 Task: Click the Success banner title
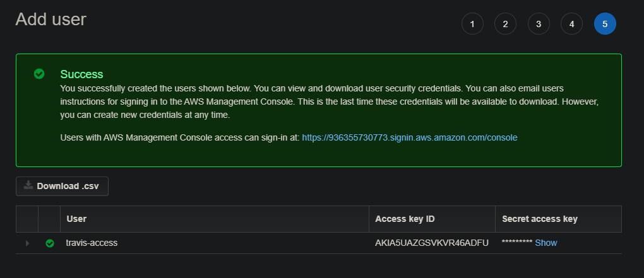click(81, 74)
